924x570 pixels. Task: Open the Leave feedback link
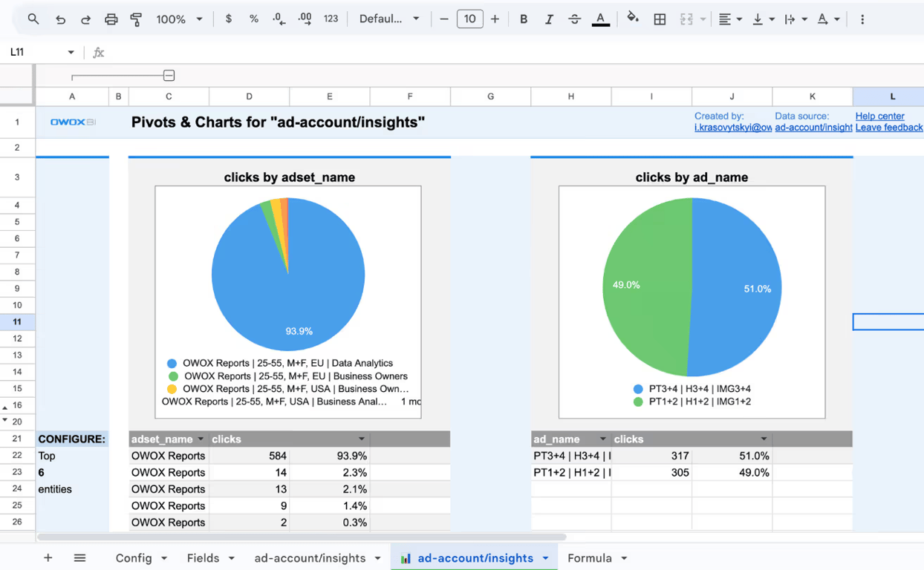point(889,128)
